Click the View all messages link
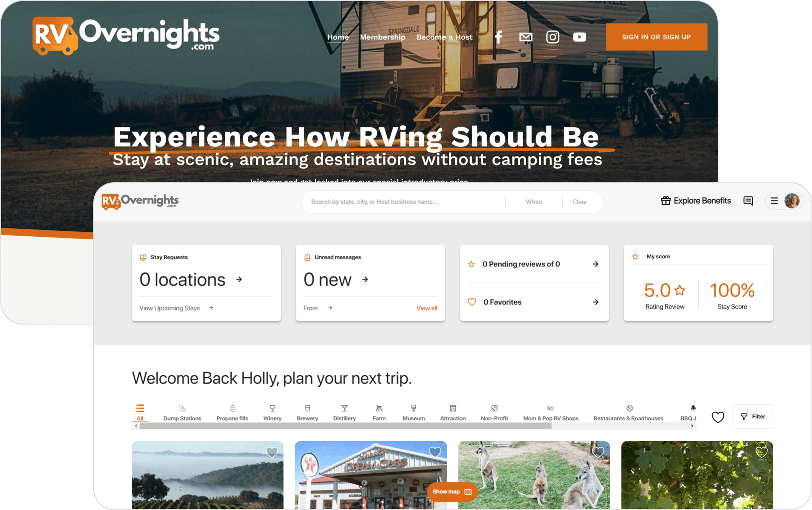This screenshot has height=510, width=812. click(427, 308)
